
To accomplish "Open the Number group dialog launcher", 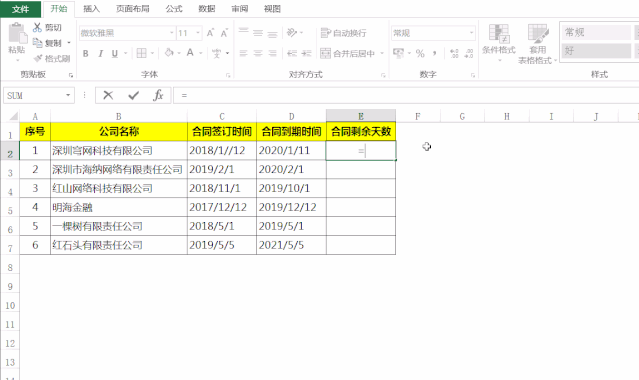I will pyautogui.click(x=473, y=75).
